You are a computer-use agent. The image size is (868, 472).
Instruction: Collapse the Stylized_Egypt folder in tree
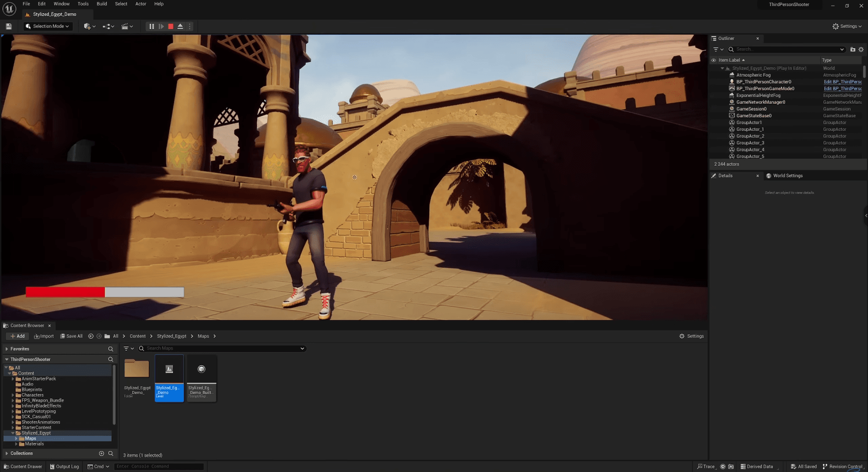(x=13, y=433)
